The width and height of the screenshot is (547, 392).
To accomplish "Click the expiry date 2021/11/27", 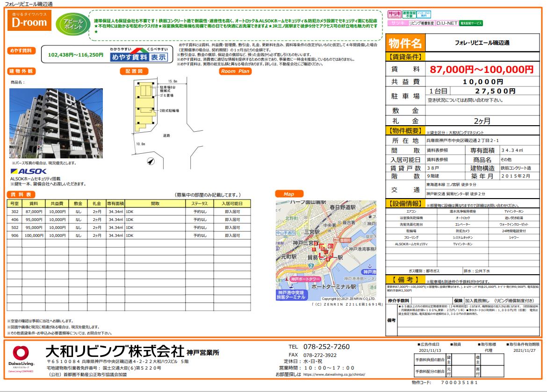I will (524, 350).
